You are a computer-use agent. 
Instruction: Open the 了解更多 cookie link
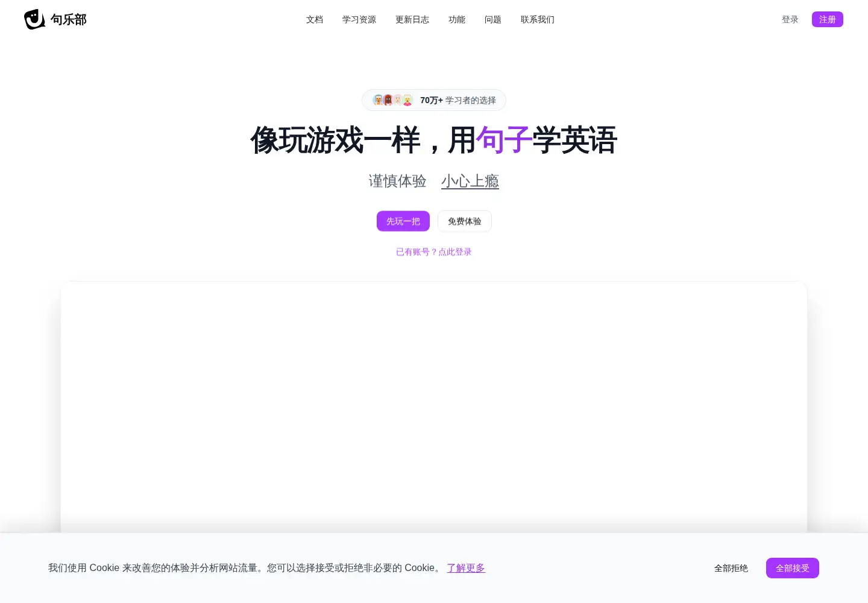coord(466,568)
